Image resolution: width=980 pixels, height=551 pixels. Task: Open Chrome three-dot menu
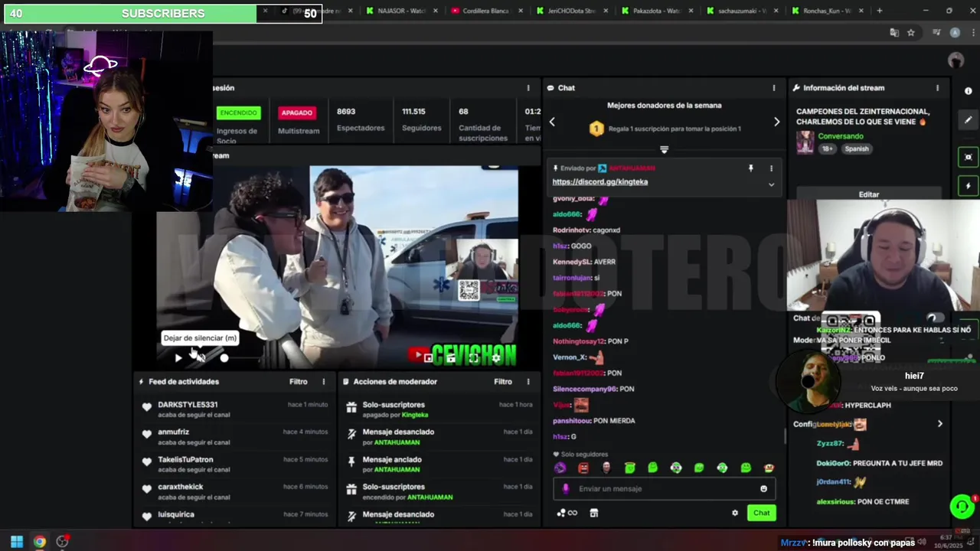(972, 33)
